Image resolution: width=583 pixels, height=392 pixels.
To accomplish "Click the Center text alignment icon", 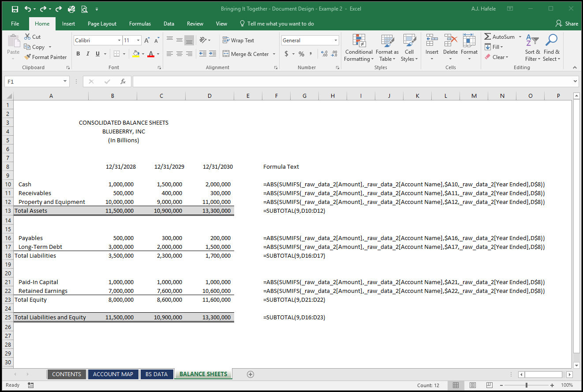I will point(179,54).
